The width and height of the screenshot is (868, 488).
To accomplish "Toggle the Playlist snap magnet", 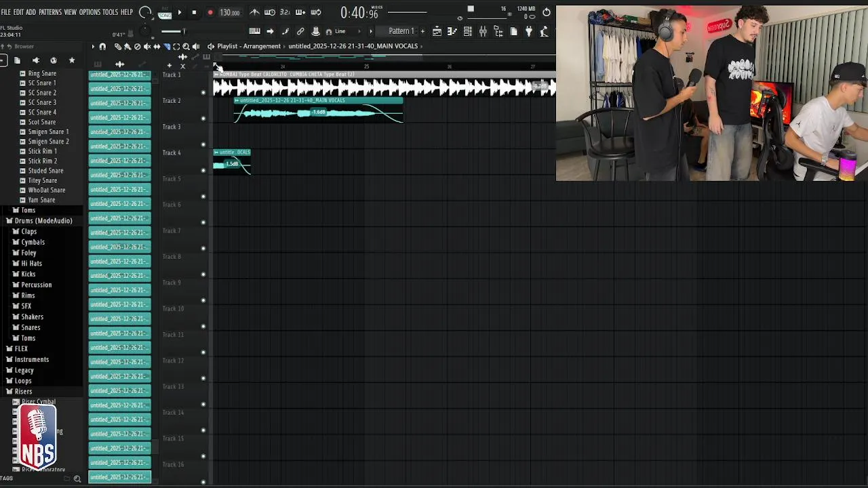I will (x=102, y=46).
